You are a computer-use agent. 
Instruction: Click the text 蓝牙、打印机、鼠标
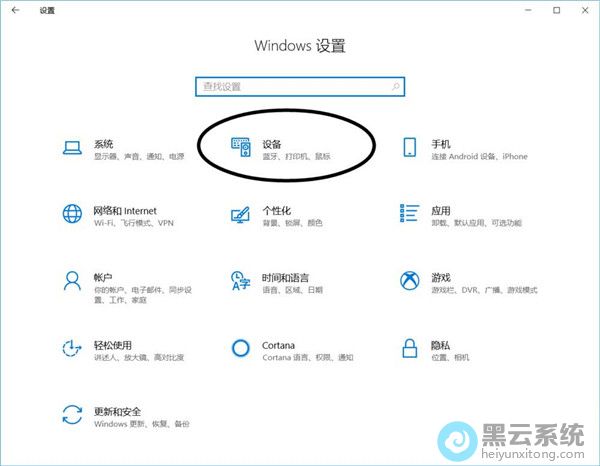[x=297, y=156]
